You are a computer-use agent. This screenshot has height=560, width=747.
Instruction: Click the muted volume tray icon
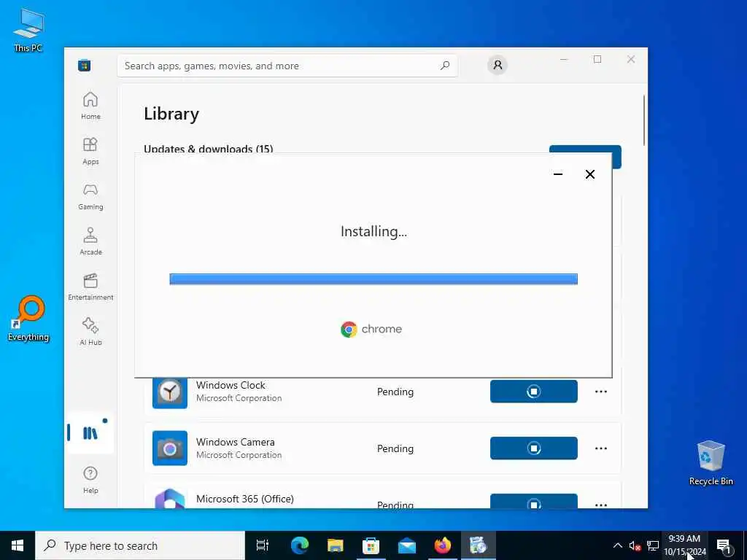point(635,545)
